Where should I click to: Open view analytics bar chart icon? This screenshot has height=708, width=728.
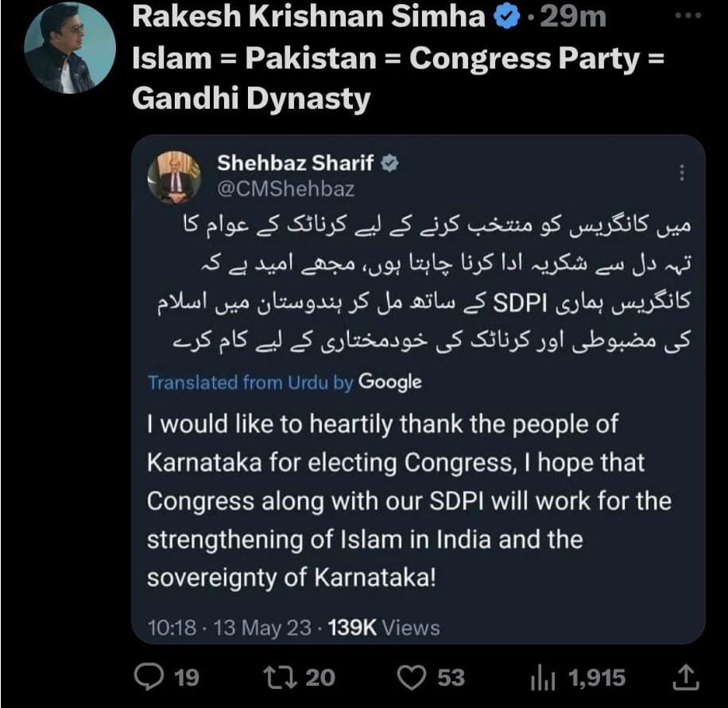tap(541, 678)
